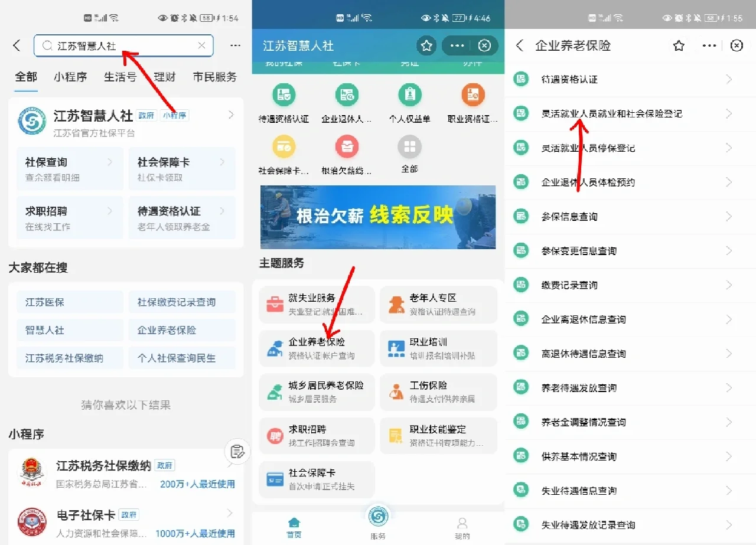Open the 求职招聘 在线找工作 tile
This screenshot has height=545, width=756.
[x=70, y=218]
